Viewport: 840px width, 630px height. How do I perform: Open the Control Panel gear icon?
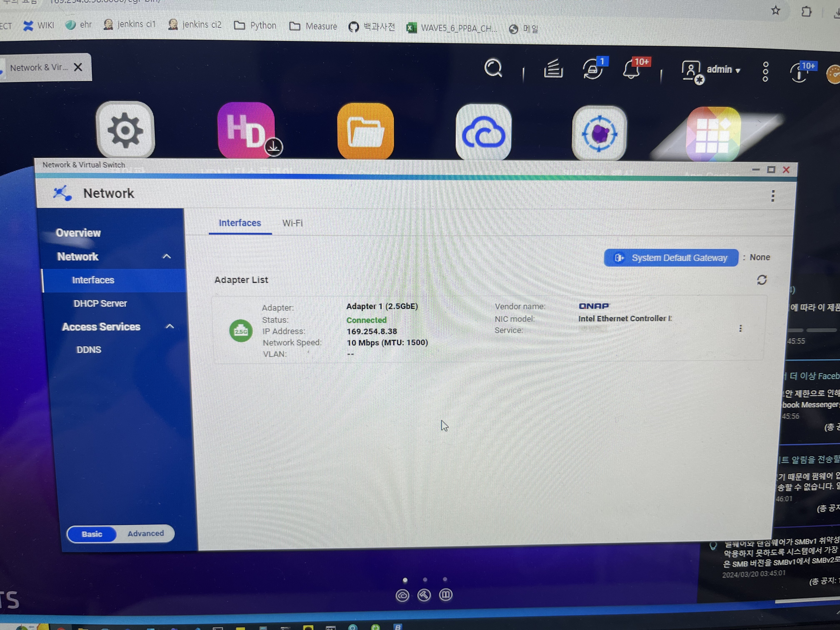[x=125, y=130]
